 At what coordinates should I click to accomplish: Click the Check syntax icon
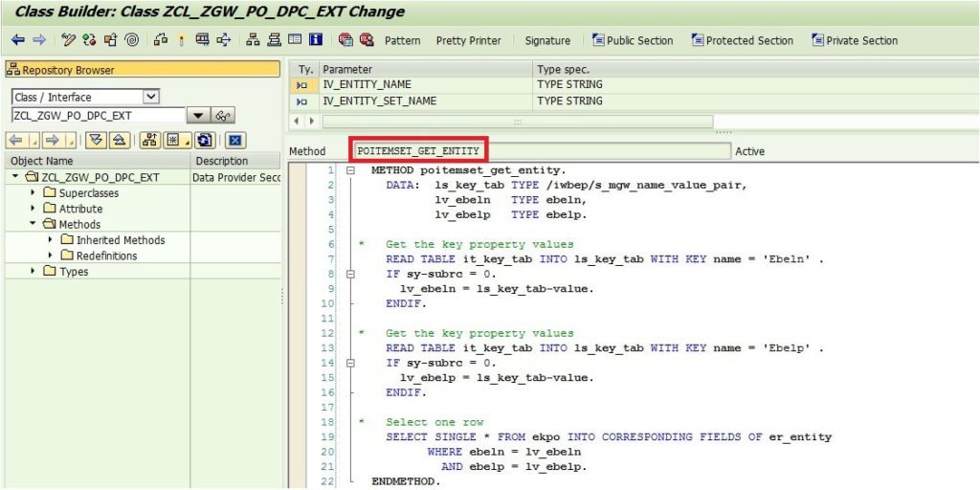coord(161,40)
